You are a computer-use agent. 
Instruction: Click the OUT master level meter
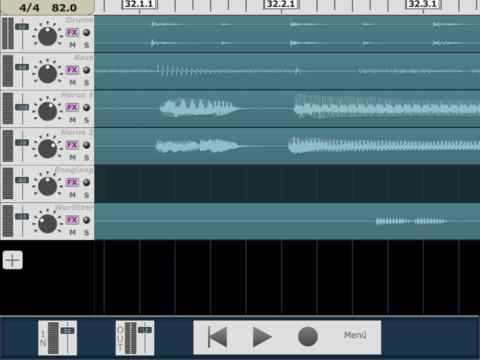(130, 338)
